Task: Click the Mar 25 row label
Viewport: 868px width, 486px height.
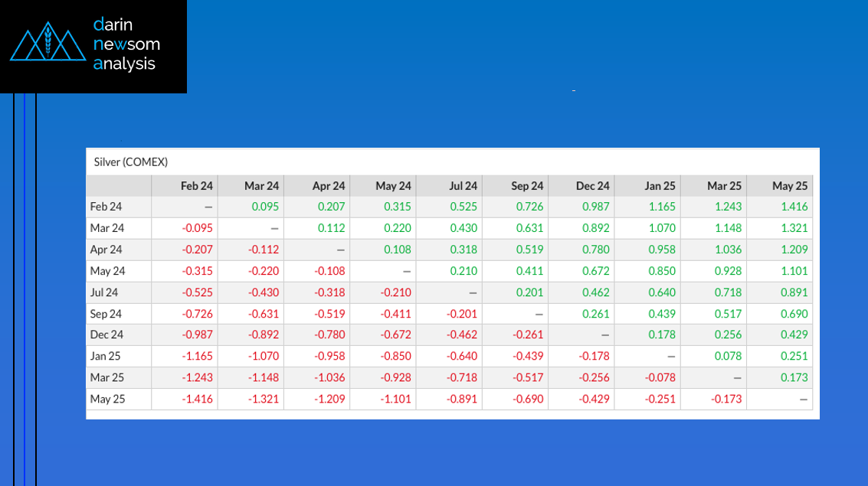Action: 106,378
